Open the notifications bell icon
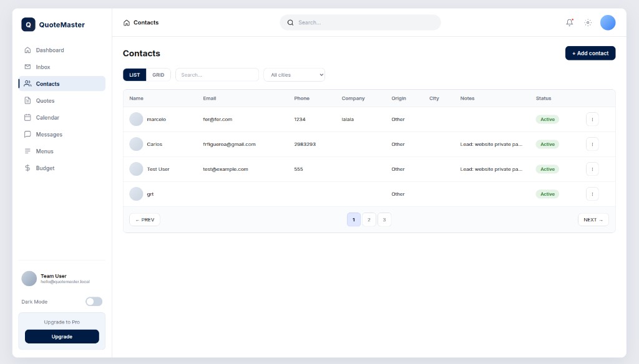This screenshot has height=364, width=639. pyautogui.click(x=569, y=22)
